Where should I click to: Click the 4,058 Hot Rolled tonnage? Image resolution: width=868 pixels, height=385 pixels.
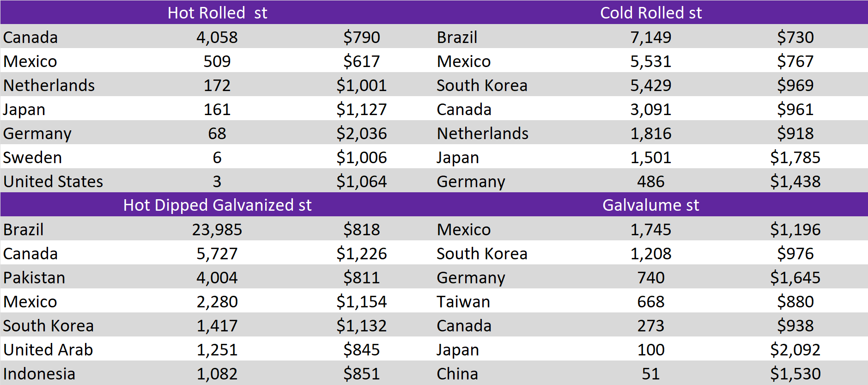[x=217, y=37]
